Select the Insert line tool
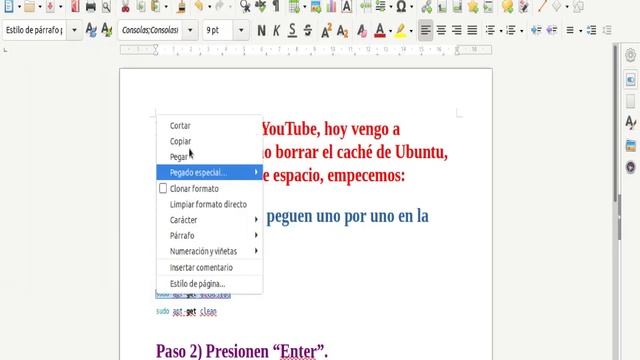 pos(542,6)
